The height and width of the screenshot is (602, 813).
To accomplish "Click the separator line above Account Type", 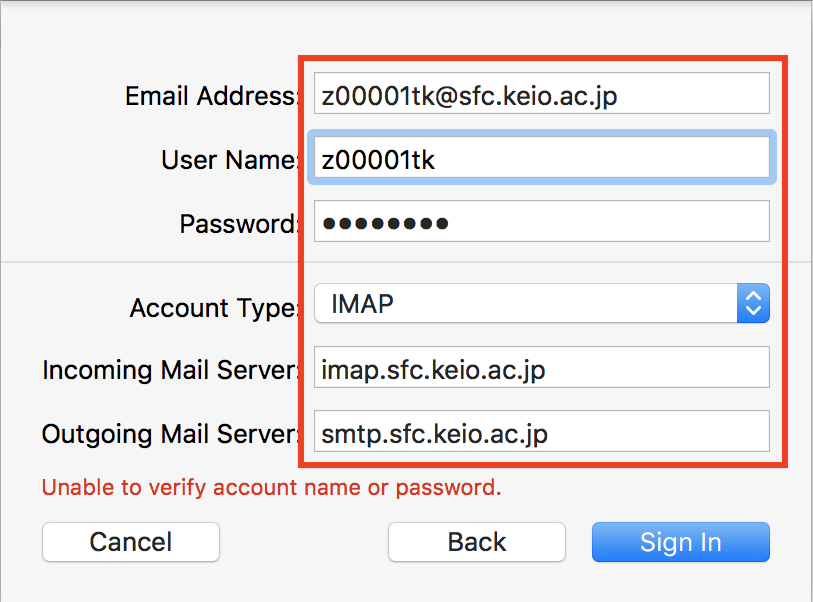I will click(x=150, y=263).
